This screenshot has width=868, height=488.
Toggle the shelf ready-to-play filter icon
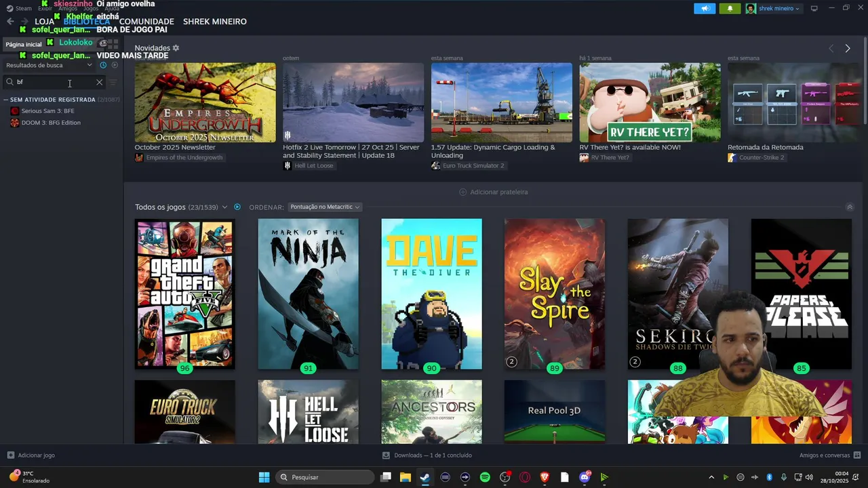click(x=237, y=207)
